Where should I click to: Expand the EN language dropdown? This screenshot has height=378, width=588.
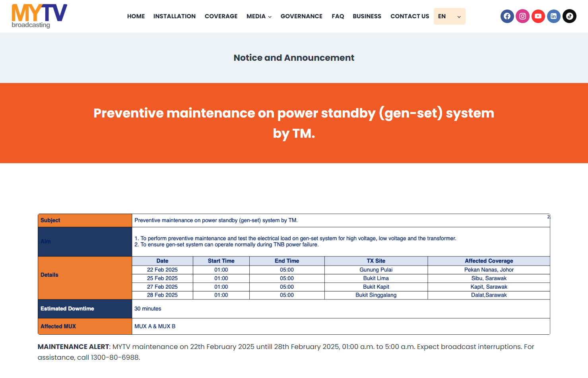(x=449, y=16)
